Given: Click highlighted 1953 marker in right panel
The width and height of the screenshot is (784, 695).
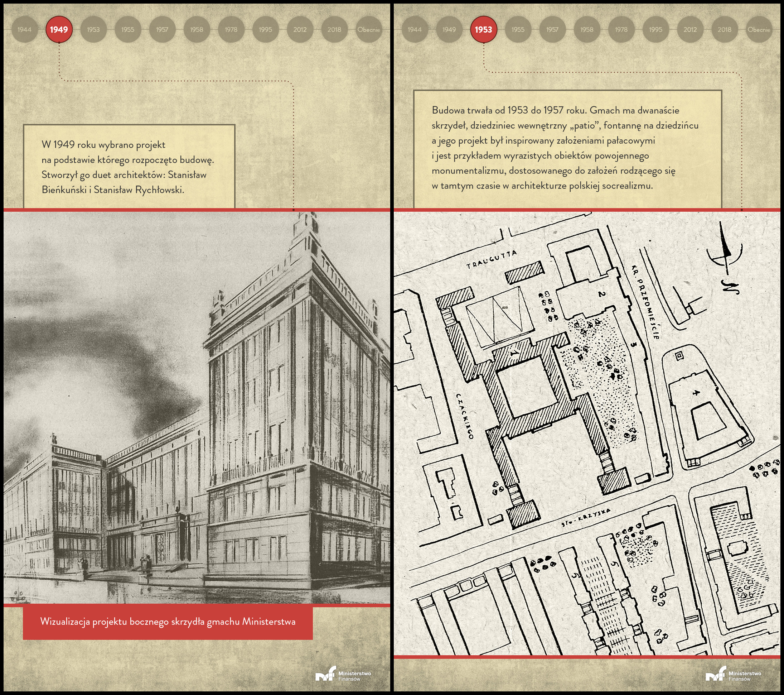Looking at the screenshot, I should click(483, 29).
